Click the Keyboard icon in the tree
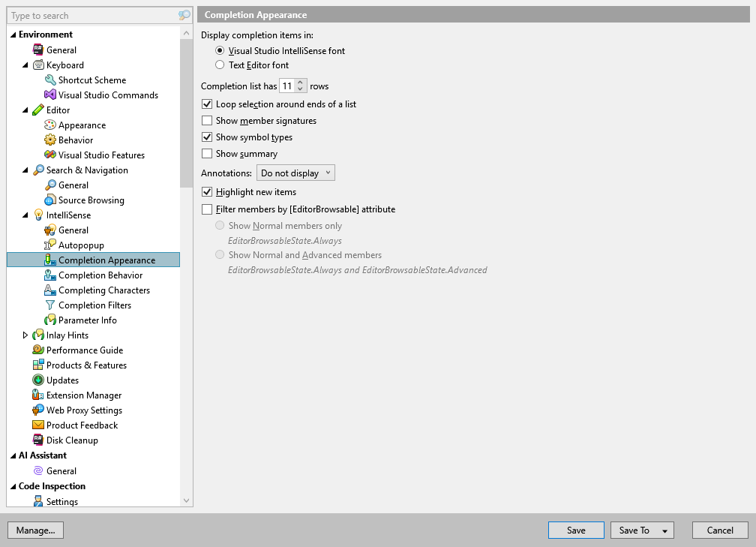 click(38, 65)
